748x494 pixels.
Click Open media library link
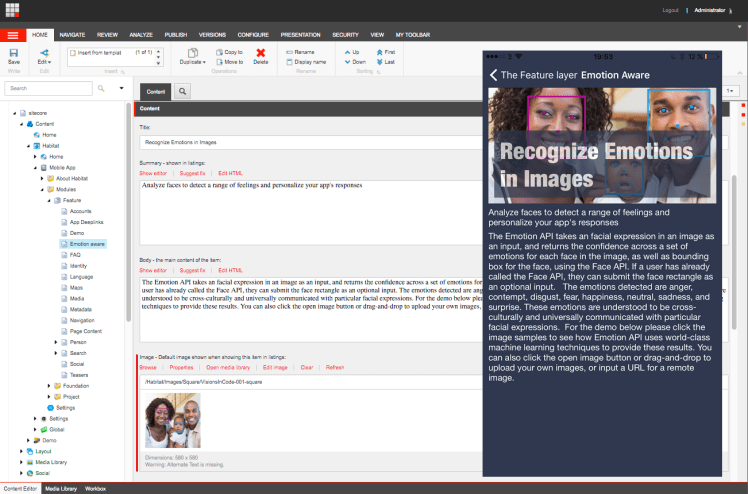tap(227, 367)
